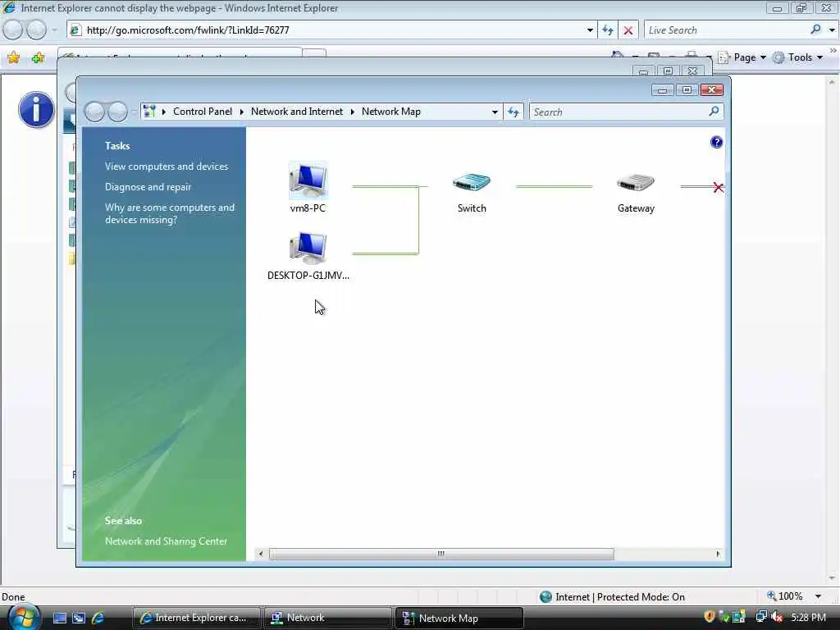Open Favorites Center star icon
Screen dimensions: 840x630
pyautogui.click(x=13, y=57)
